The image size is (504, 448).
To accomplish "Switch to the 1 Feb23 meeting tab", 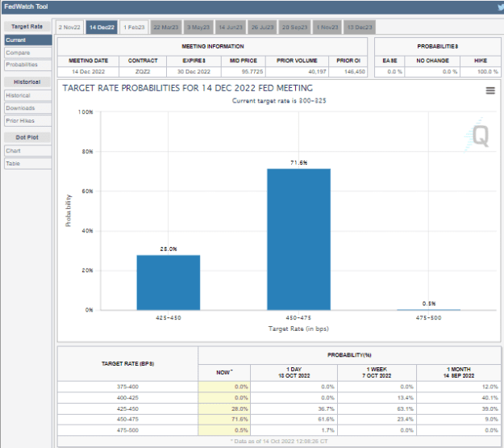I will coord(134,27).
